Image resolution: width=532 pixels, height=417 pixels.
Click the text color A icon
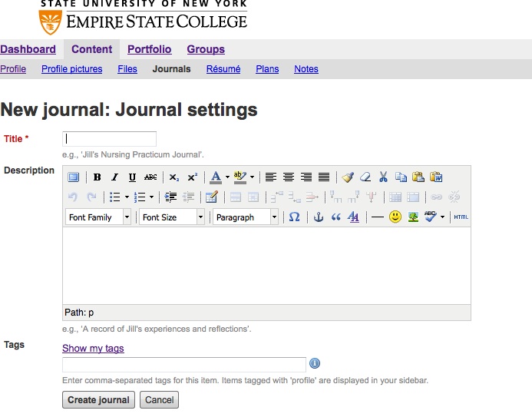216,177
